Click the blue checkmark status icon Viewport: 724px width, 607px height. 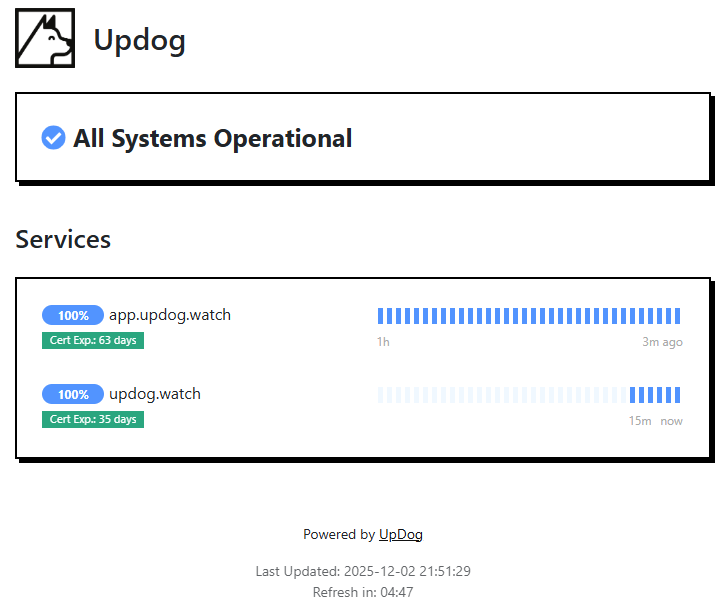[53, 138]
